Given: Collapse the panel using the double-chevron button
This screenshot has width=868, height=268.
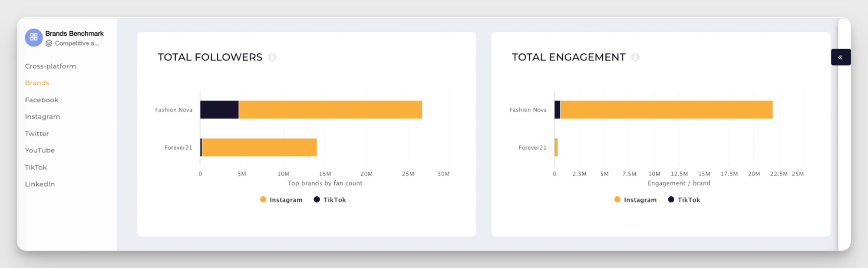Looking at the screenshot, I should click(x=841, y=57).
